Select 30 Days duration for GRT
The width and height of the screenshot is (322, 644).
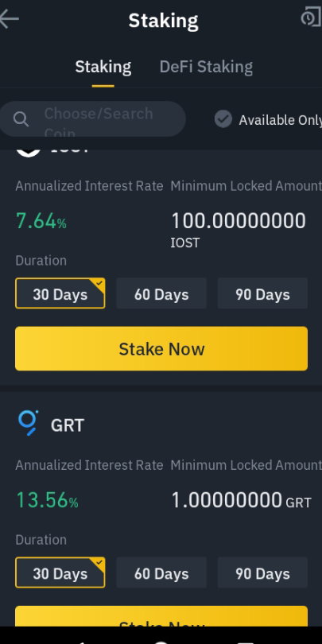click(60, 572)
